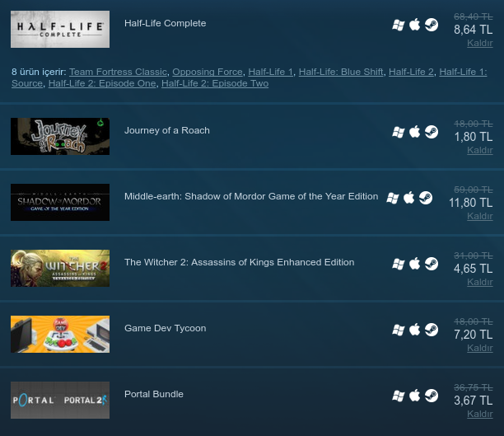
Task: Click the Apple icon for Game Dev Tycoon
Action: click(x=414, y=330)
